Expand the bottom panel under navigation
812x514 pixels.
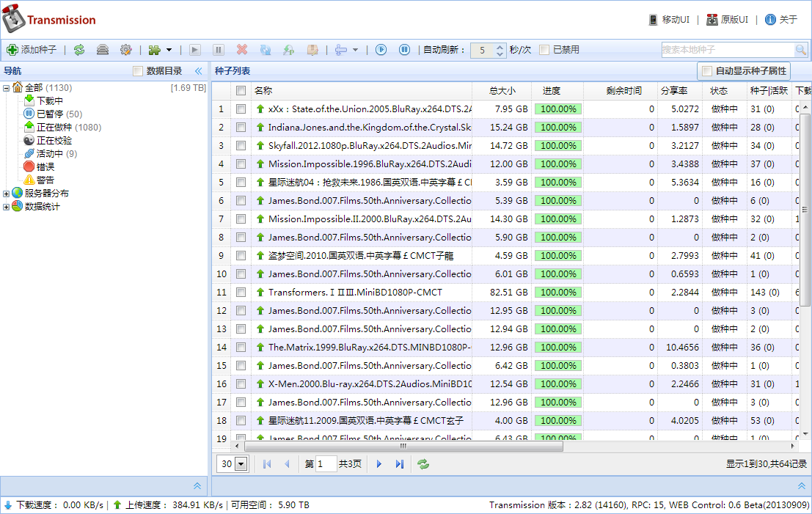[197, 486]
